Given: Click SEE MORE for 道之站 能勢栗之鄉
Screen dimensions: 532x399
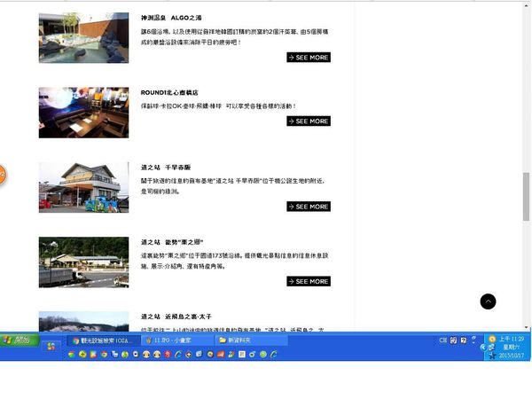Looking at the screenshot, I should coord(309,281).
